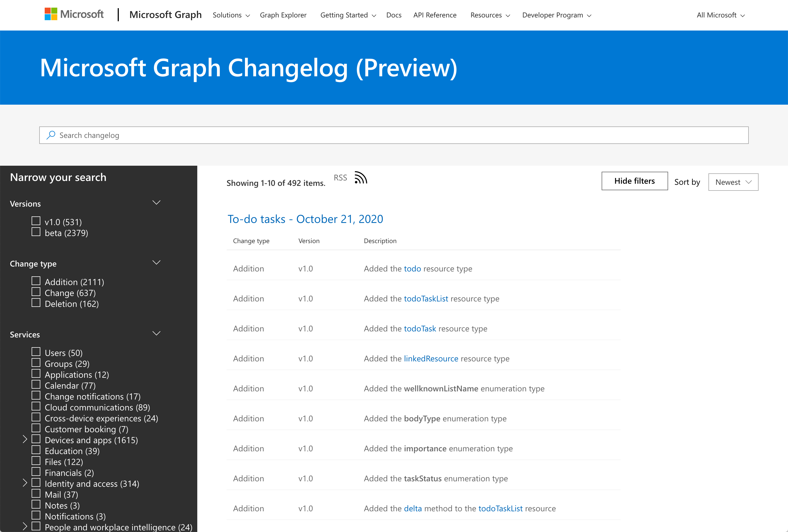Go to Graph Explorer
This screenshot has width=788, height=532.
[283, 15]
